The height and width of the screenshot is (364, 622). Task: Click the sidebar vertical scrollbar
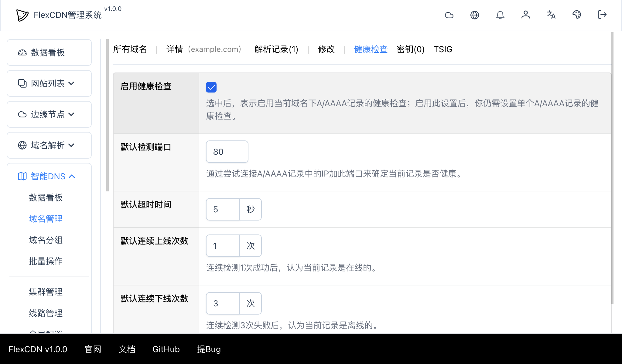click(108, 115)
